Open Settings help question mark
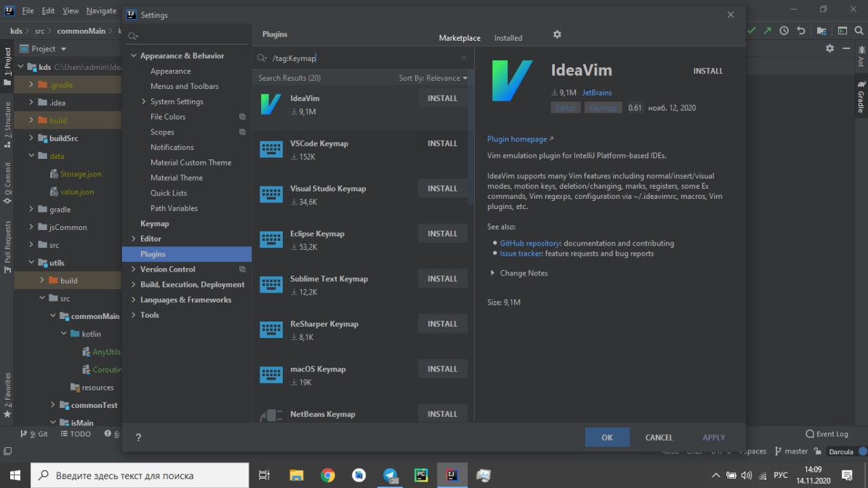Image resolution: width=868 pixels, height=488 pixels. [138, 438]
